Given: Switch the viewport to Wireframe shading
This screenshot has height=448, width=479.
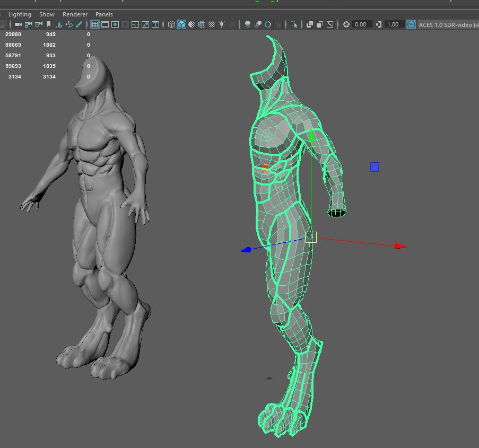Looking at the screenshot, I should 171,24.
